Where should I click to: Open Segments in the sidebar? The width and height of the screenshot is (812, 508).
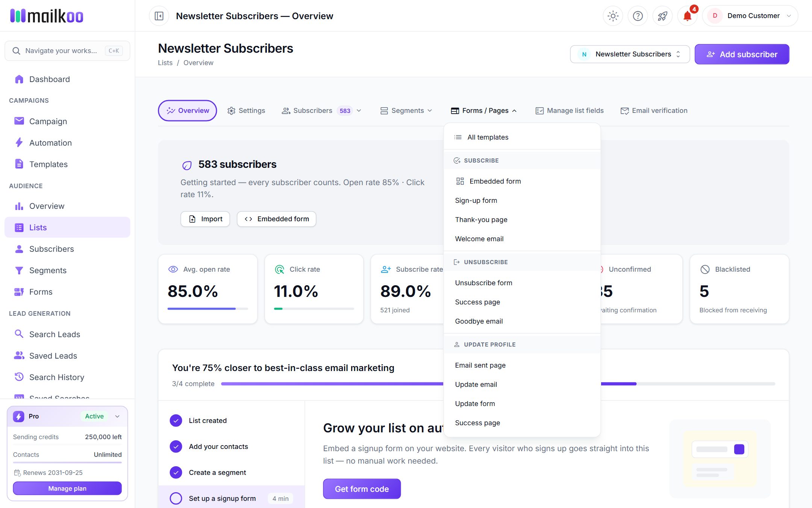coord(67,270)
